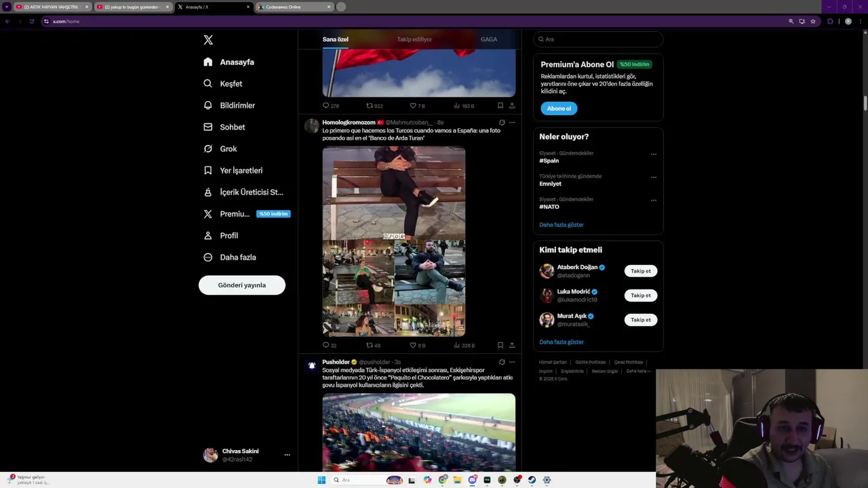Open Profil page

221,235
